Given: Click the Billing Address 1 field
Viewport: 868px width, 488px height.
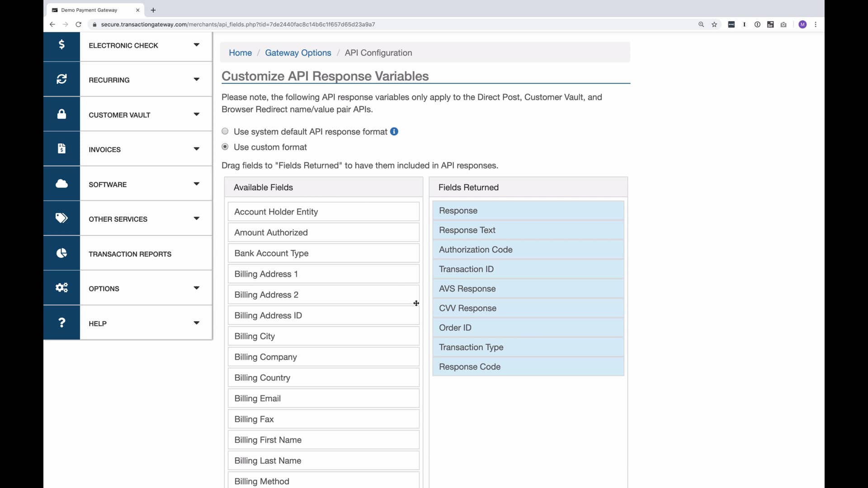Looking at the screenshot, I should pyautogui.click(x=324, y=274).
